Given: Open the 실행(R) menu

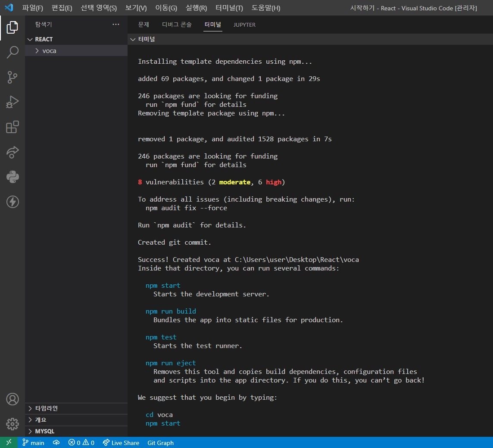Looking at the screenshot, I should click(196, 8).
